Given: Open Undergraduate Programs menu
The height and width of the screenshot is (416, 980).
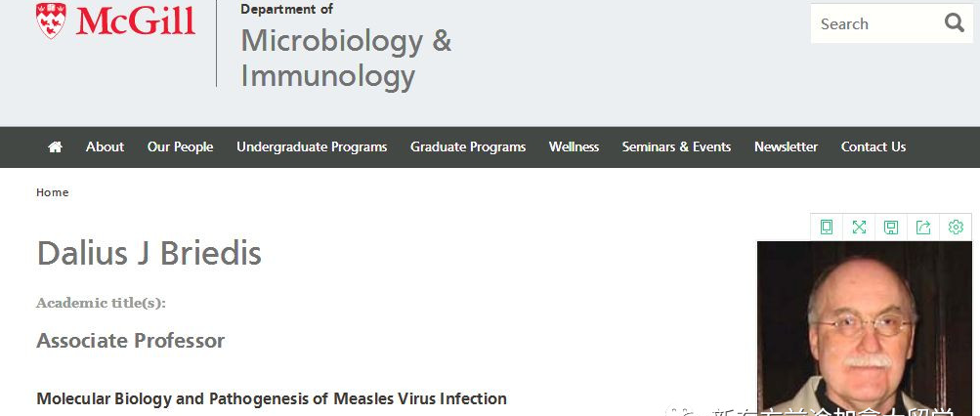Looking at the screenshot, I should tap(312, 146).
